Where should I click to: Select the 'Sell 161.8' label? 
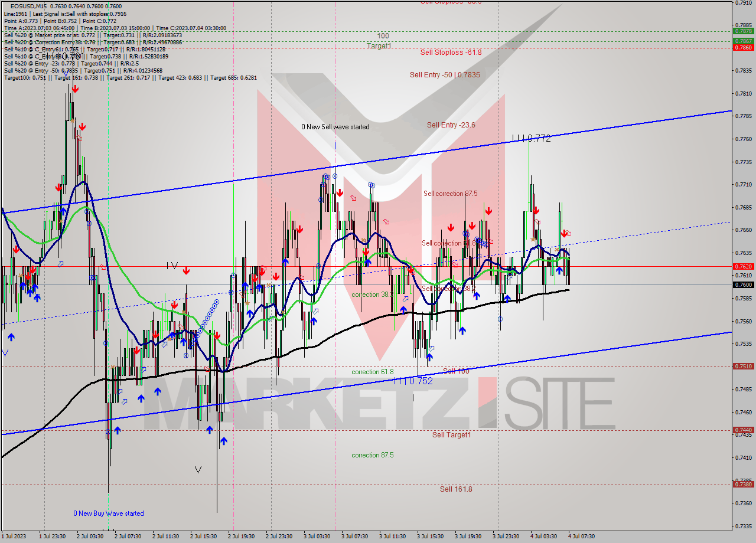[x=456, y=489]
